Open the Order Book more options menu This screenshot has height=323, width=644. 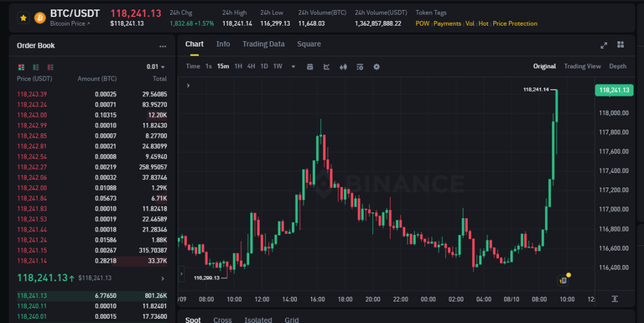[x=163, y=46]
